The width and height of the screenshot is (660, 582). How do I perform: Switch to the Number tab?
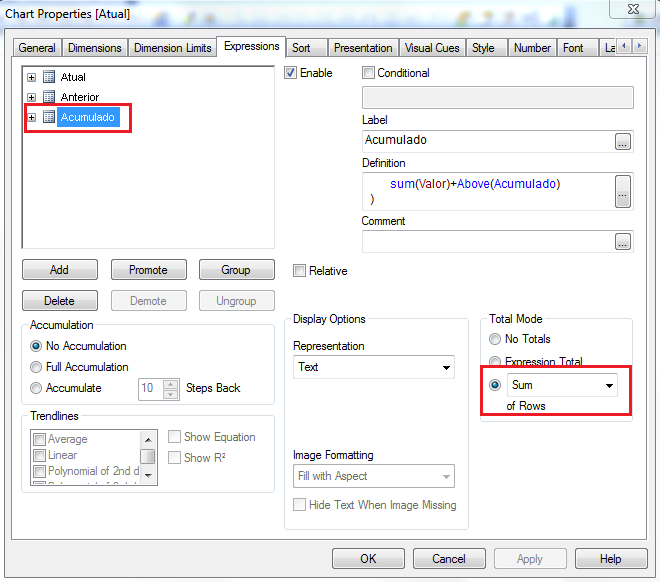tap(532, 48)
